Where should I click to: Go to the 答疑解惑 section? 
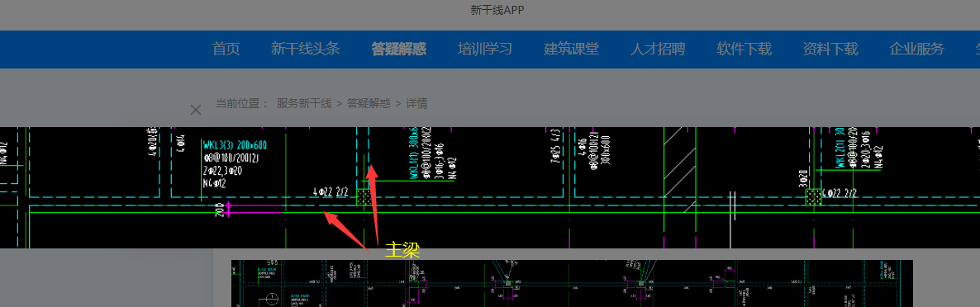399,50
